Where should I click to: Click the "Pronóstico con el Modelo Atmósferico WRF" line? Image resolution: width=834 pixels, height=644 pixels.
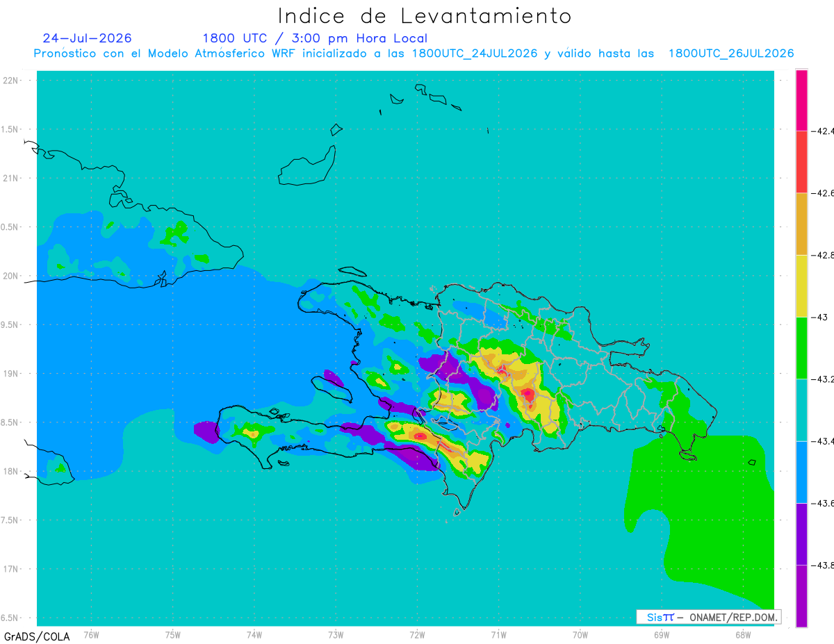(x=414, y=53)
